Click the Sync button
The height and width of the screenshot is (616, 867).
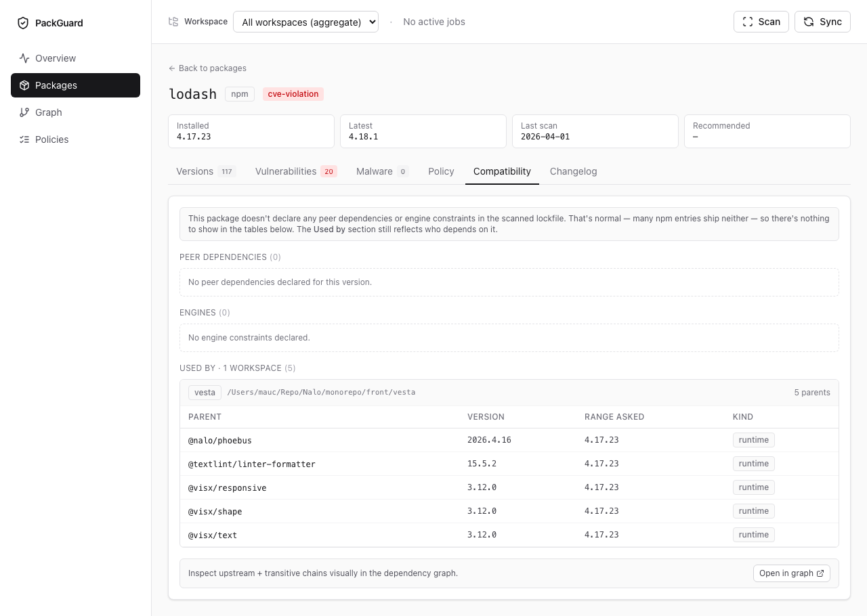[x=822, y=22]
